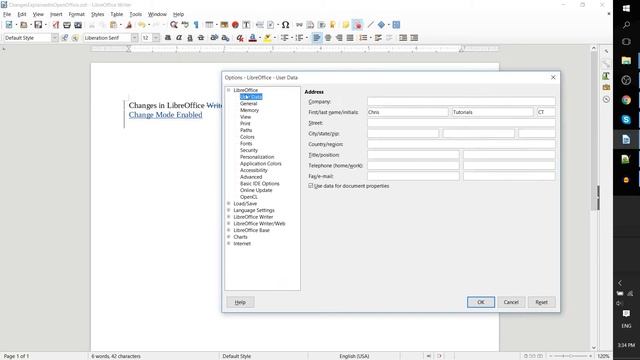Open the Tools menu

pyautogui.click(x=136, y=14)
